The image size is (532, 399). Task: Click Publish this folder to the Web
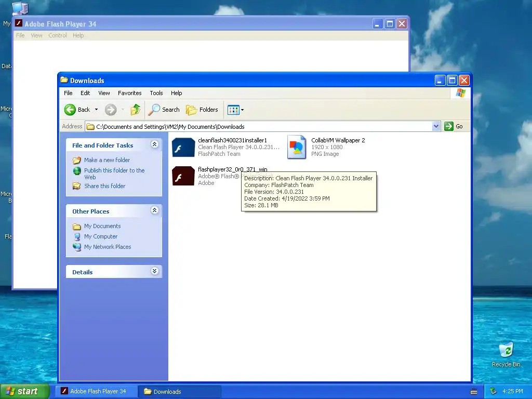[x=114, y=174]
